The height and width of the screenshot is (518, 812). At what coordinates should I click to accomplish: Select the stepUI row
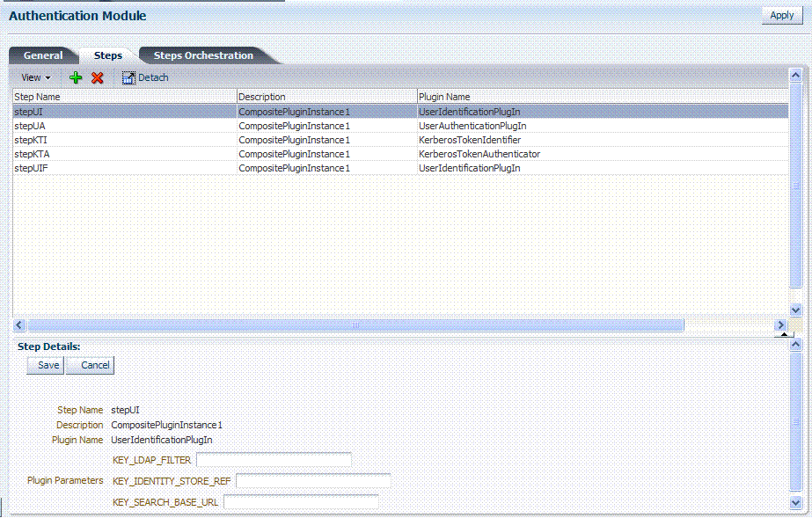point(400,112)
